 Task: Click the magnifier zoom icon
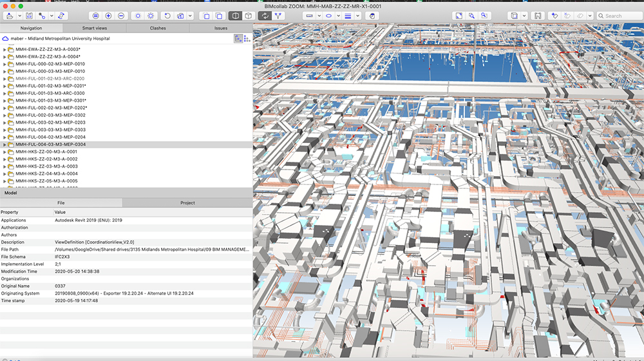click(x=473, y=15)
